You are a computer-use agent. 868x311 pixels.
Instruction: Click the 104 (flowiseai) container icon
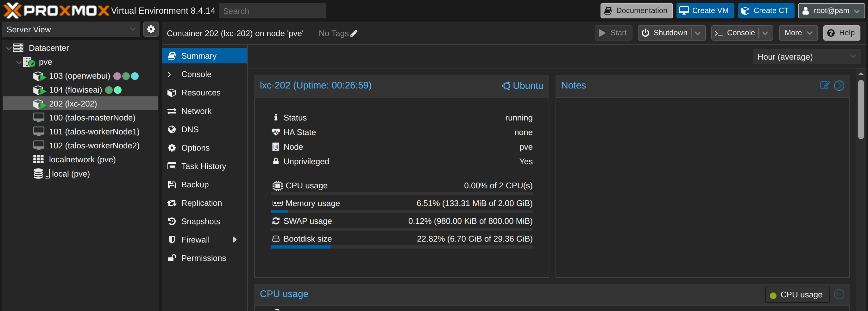pos(39,90)
